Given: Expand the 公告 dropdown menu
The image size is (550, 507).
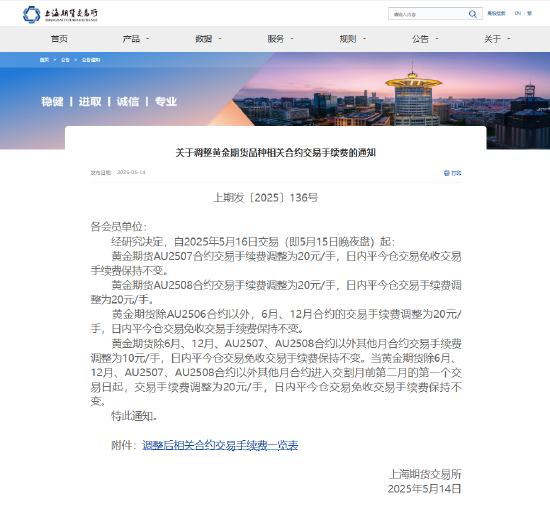Looking at the screenshot, I should [x=425, y=39].
